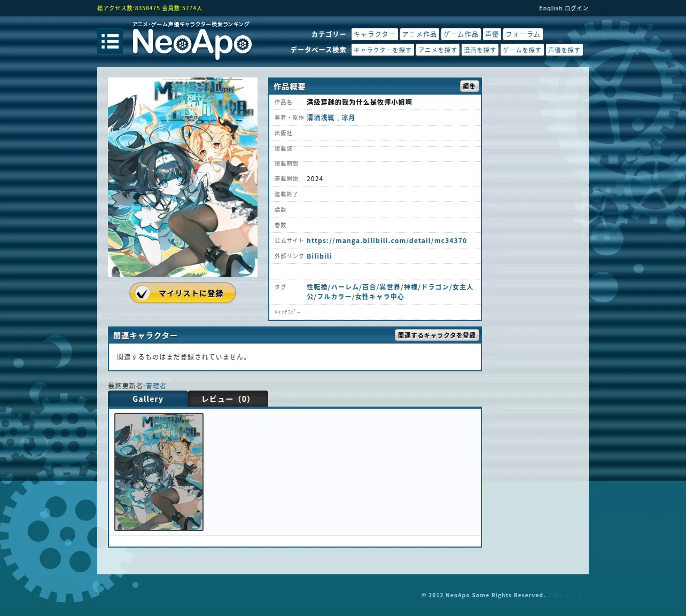Open the gallery cover thumbnail
Image resolution: width=686 pixels, height=616 pixels.
(x=159, y=472)
